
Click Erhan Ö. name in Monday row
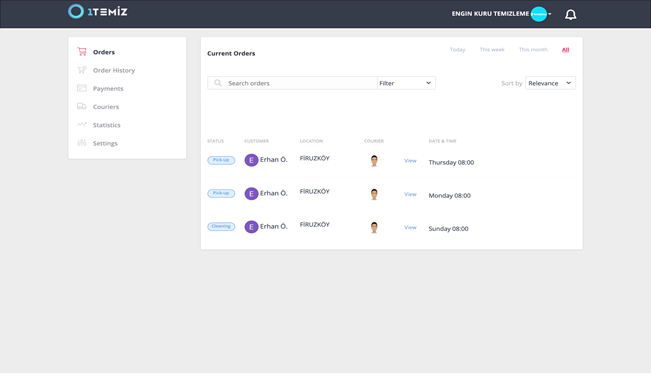274,193
